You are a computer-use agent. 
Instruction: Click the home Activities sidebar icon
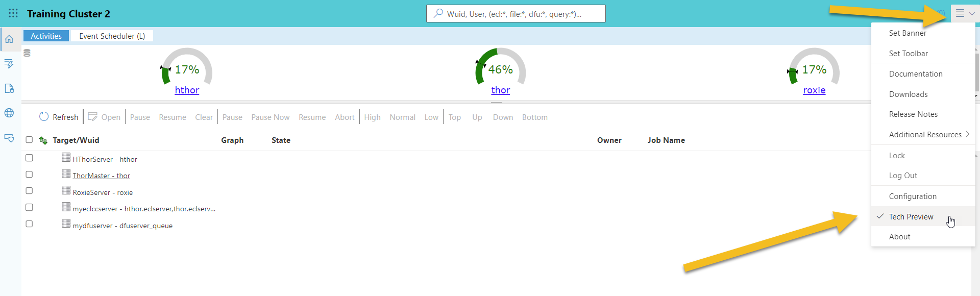pyautogui.click(x=9, y=39)
